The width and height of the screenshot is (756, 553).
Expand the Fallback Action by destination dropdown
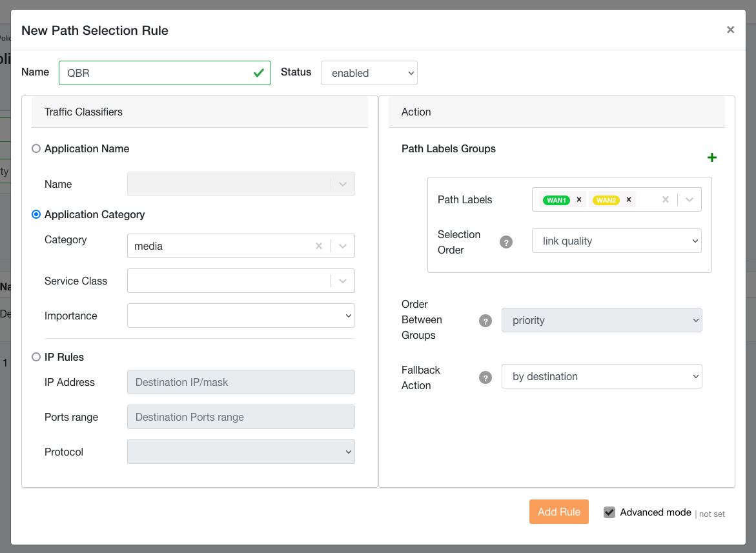601,377
